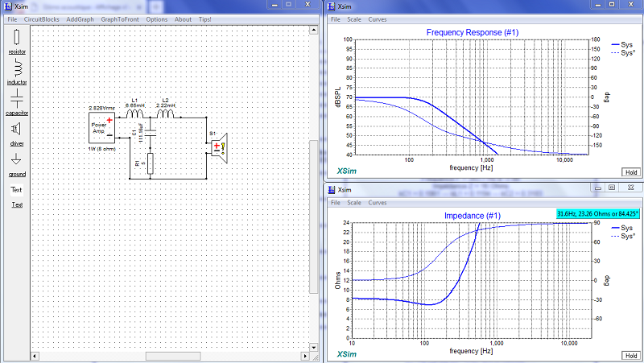
Task: Open Scale menu in the Impedance window
Action: click(x=354, y=203)
